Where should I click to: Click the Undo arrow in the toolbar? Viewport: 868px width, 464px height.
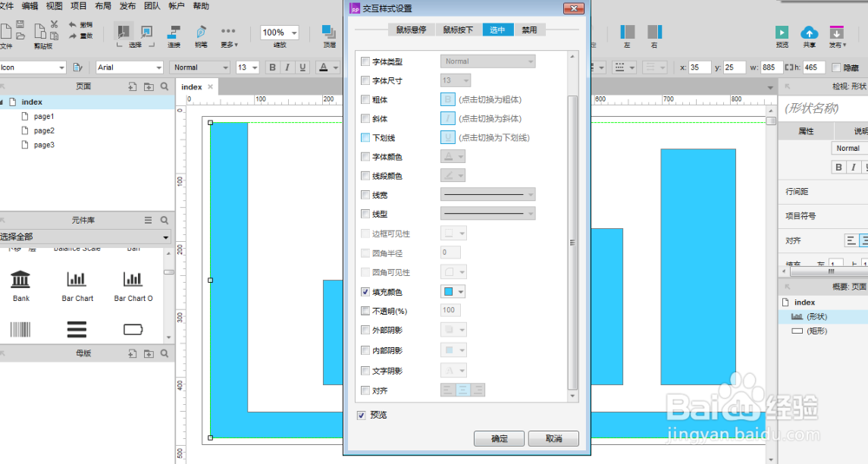pos(73,24)
